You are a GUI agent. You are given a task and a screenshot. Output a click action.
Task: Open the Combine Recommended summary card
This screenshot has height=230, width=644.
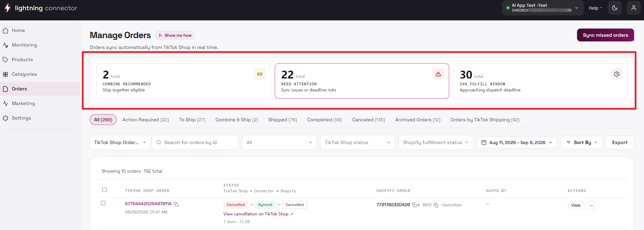[183, 81]
